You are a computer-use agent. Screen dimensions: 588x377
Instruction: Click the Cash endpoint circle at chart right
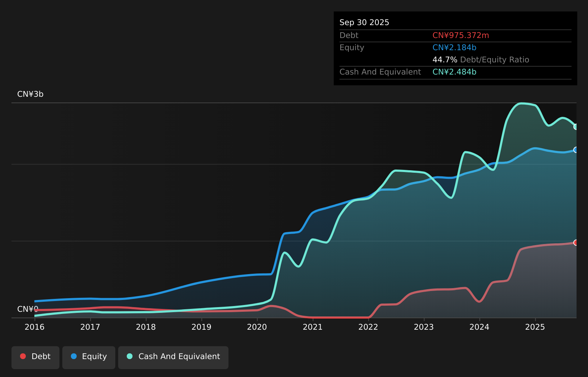click(x=576, y=127)
